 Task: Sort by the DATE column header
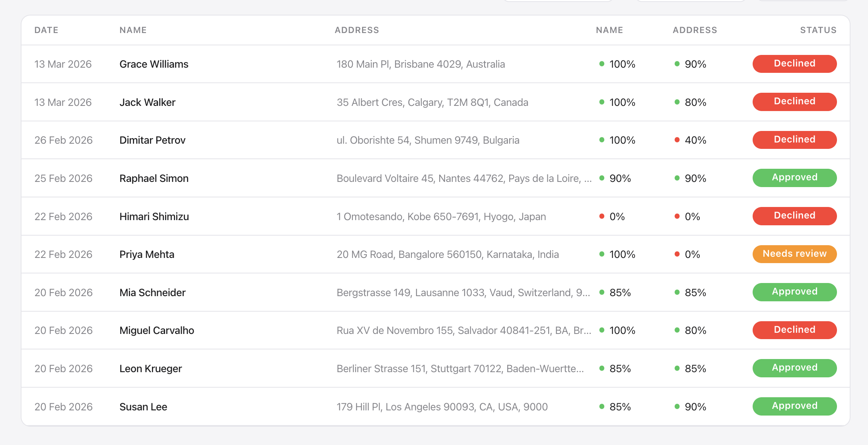point(46,30)
